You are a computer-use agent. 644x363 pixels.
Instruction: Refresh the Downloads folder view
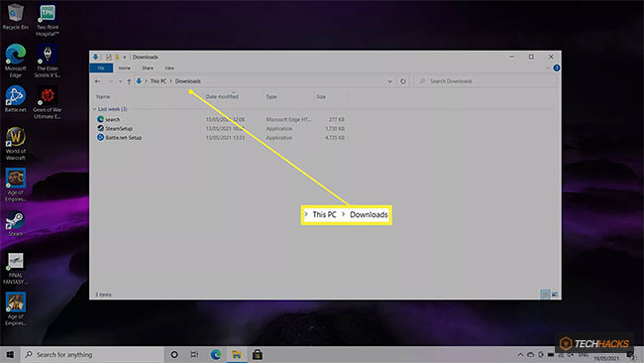coord(403,81)
